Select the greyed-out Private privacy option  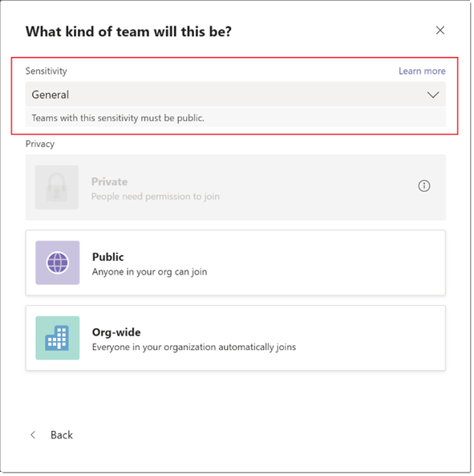coord(237,188)
